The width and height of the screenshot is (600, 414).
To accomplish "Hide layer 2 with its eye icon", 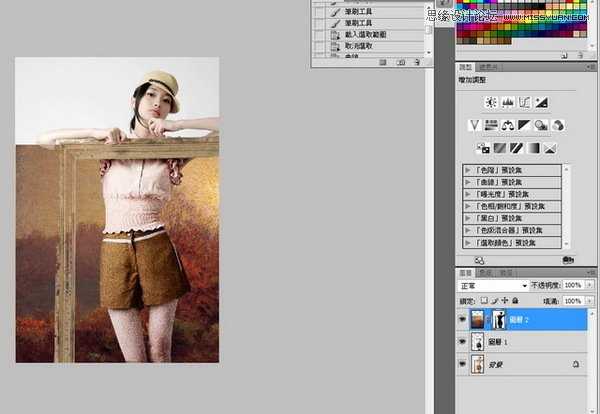I will click(x=462, y=319).
